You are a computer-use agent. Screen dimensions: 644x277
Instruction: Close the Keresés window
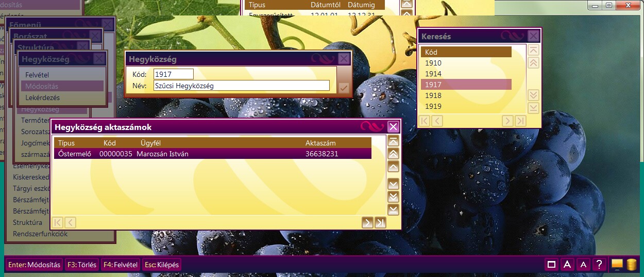point(534,36)
